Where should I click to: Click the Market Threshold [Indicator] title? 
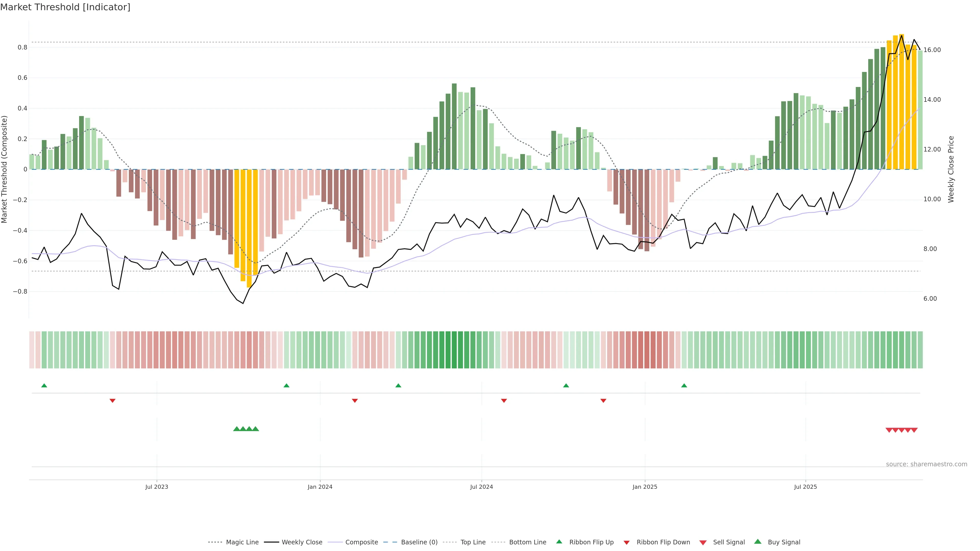pos(65,7)
